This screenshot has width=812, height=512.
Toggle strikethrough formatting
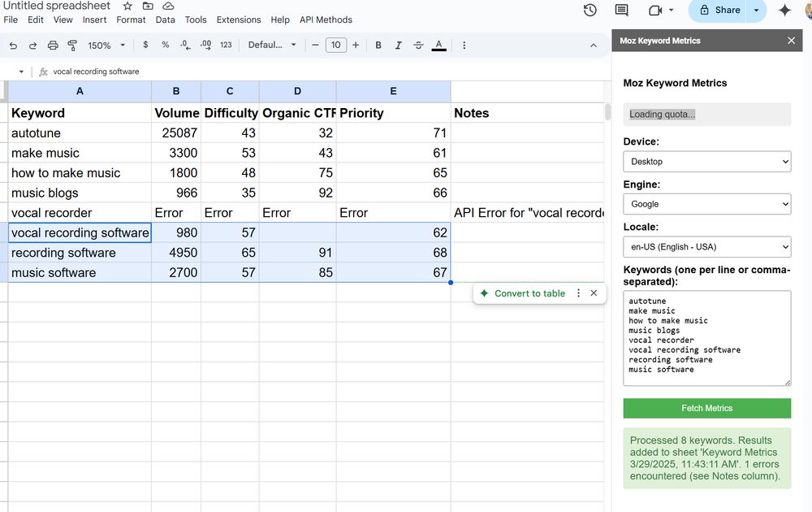(418, 45)
